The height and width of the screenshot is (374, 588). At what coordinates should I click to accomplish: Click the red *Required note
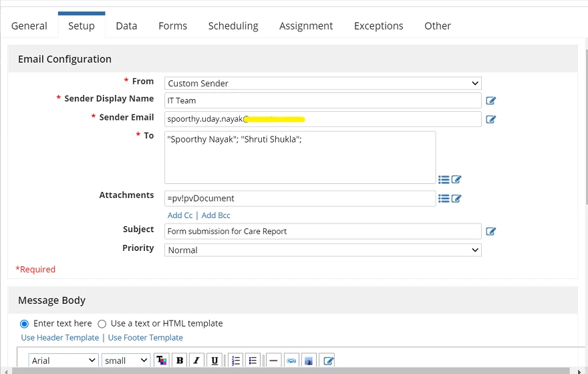pos(35,269)
